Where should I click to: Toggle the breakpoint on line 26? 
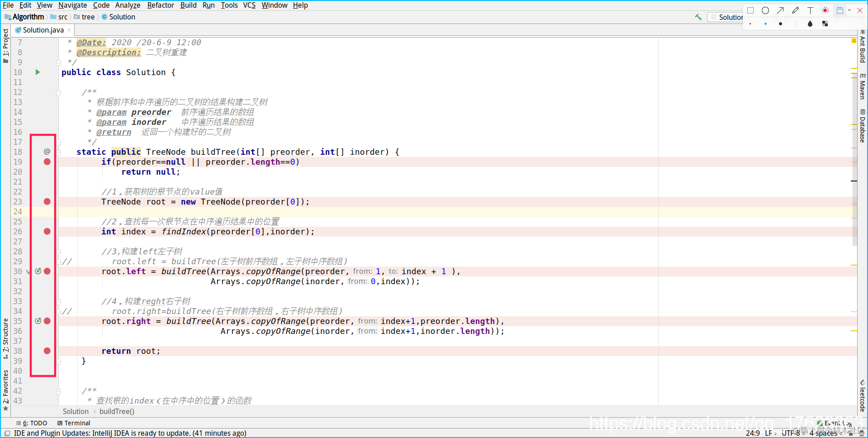pyautogui.click(x=47, y=231)
